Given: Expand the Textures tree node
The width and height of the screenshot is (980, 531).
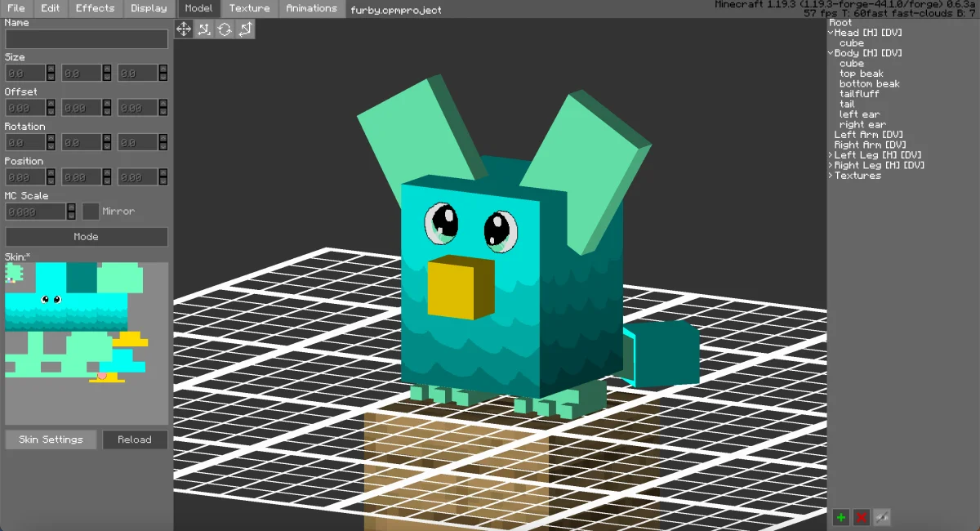Looking at the screenshot, I should 831,176.
